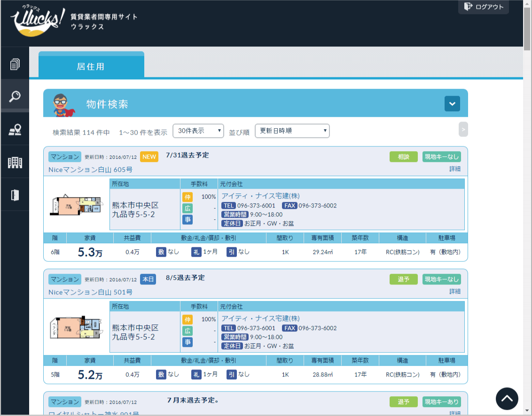Click 相談 badge on 605号 listing
The image size is (532, 416).
coord(403,157)
